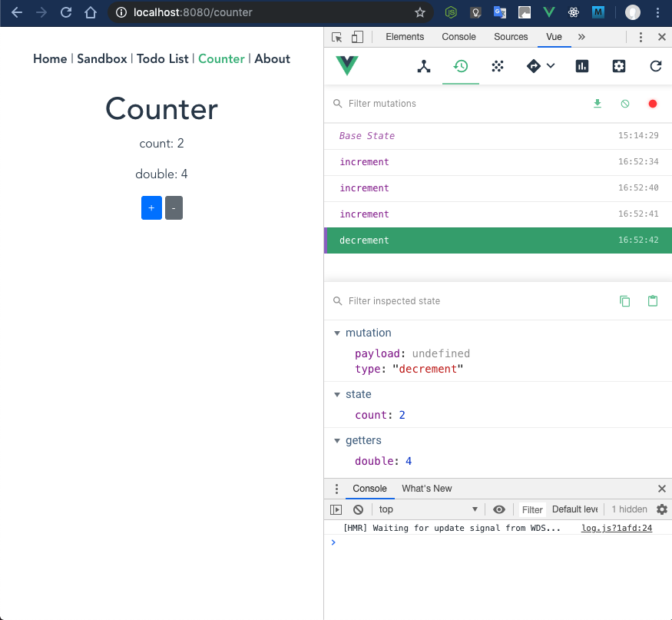Toggle the console Filter button
The height and width of the screenshot is (620, 672).
(x=531, y=509)
